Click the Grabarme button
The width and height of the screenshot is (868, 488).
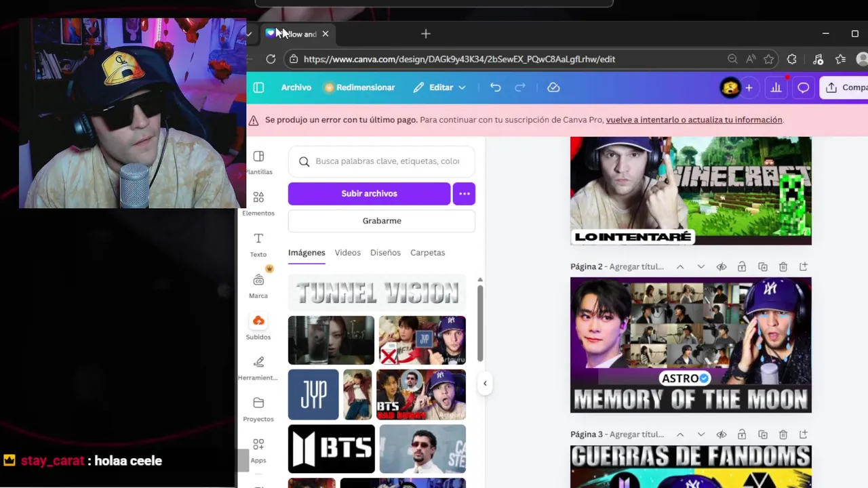click(382, 221)
